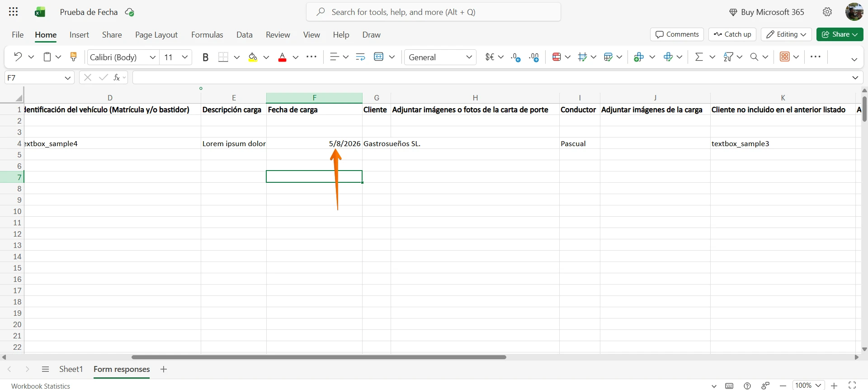The width and height of the screenshot is (868, 390).
Task: Expand the formula bar chevron
Action: pyautogui.click(x=855, y=78)
